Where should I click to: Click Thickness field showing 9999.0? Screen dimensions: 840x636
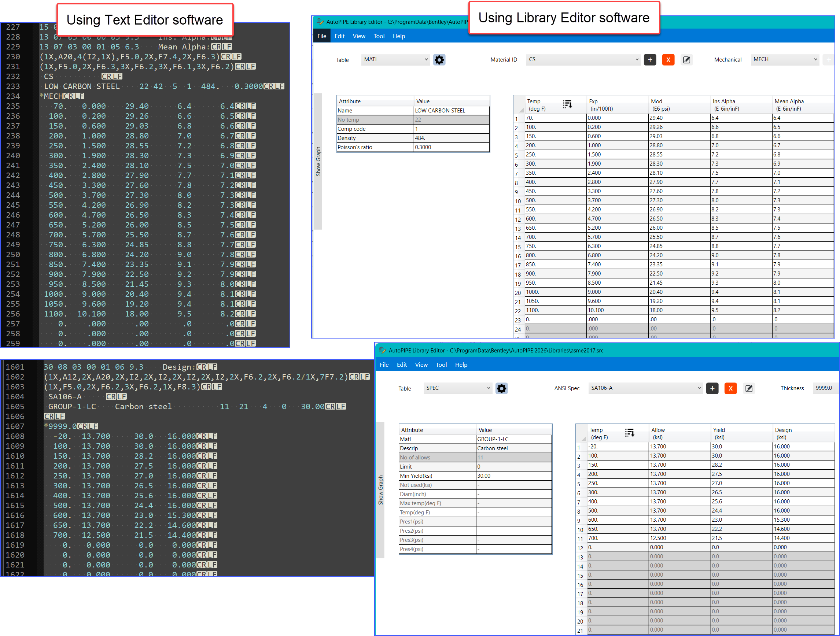click(826, 388)
